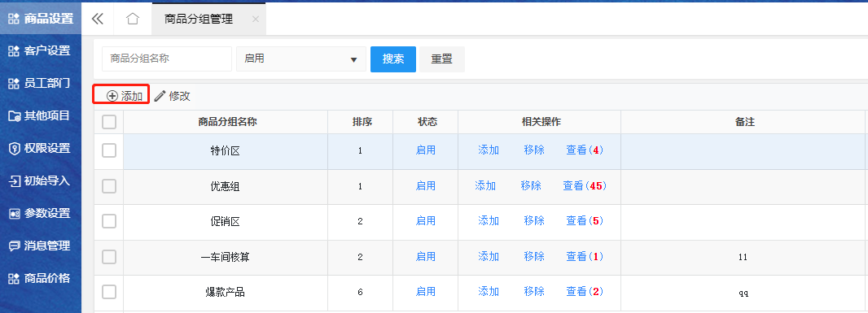
Task: Toggle 启用 status of 爆款产品
Action: [426, 292]
